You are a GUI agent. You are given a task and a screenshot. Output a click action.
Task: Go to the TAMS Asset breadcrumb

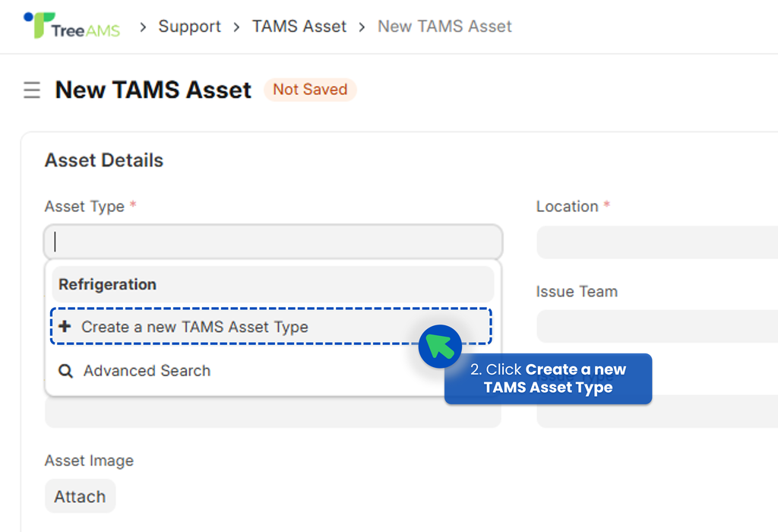[299, 27]
